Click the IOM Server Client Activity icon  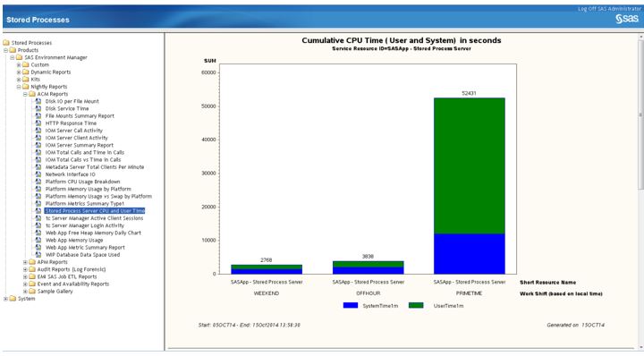pyautogui.click(x=38, y=138)
